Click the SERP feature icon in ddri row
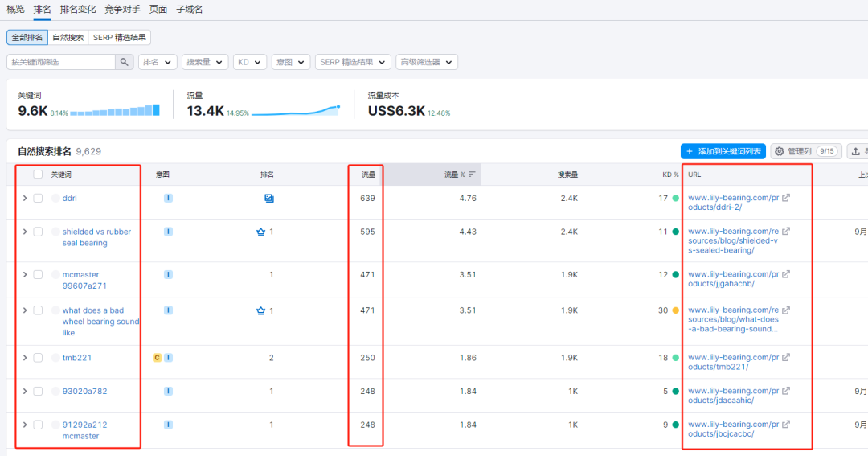Viewport: 868px width, 456px height. [x=269, y=199]
